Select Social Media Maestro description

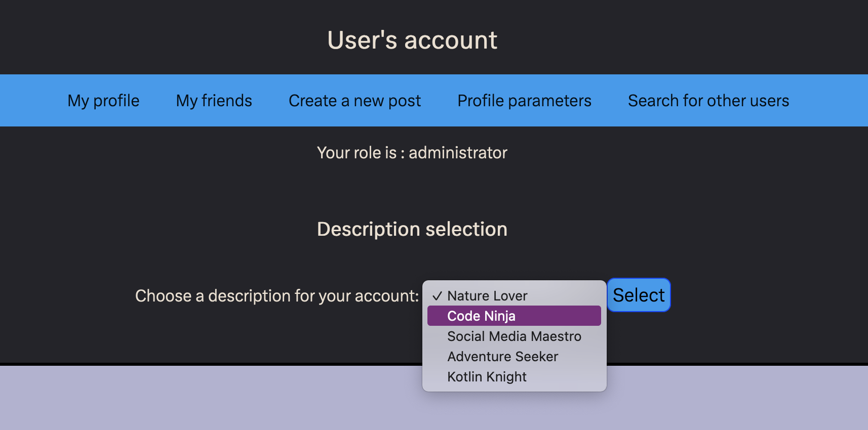coord(514,336)
